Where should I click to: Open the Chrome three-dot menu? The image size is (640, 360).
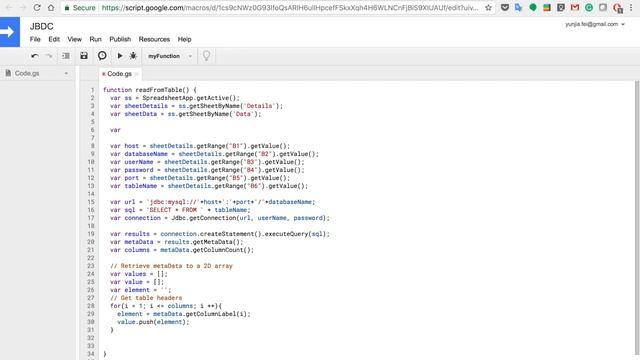[x=631, y=7]
